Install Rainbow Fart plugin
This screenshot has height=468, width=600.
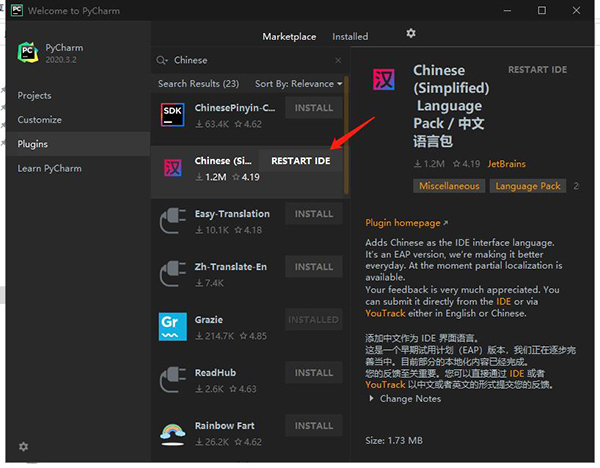tap(313, 426)
